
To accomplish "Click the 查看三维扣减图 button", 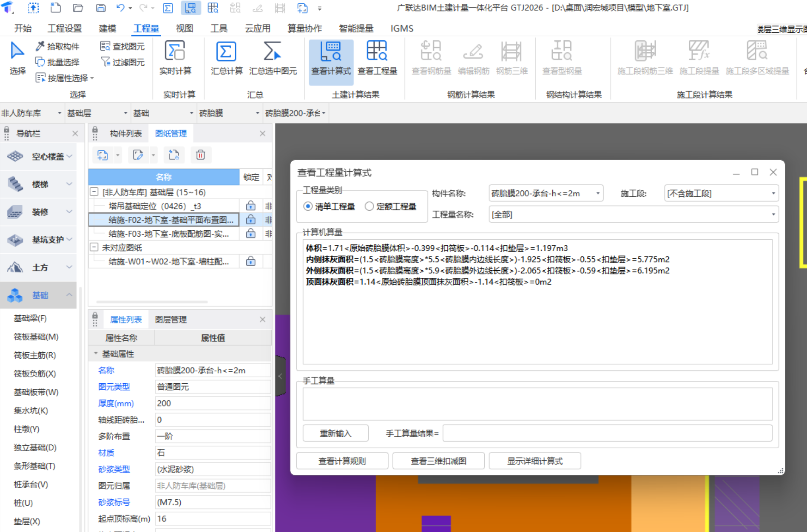I will [x=438, y=461].
